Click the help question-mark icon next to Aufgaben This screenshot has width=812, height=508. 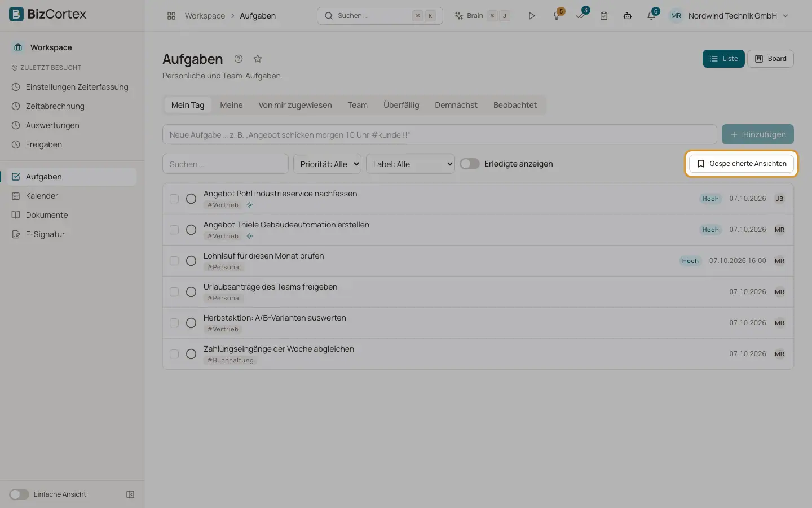(x=239, y=59)
